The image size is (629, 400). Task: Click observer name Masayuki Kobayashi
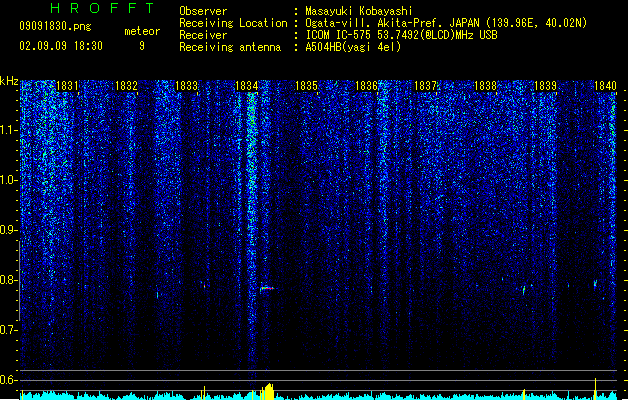coord(359,11)
